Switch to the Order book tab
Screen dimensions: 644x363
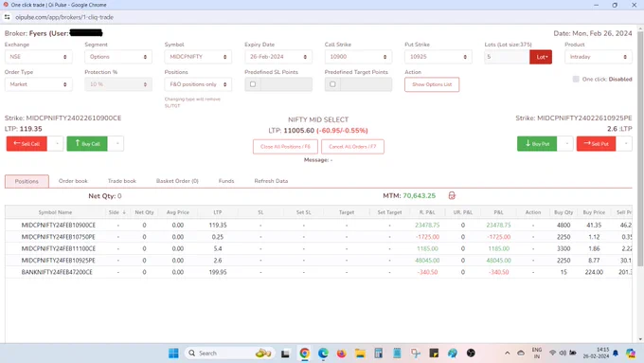73,181
